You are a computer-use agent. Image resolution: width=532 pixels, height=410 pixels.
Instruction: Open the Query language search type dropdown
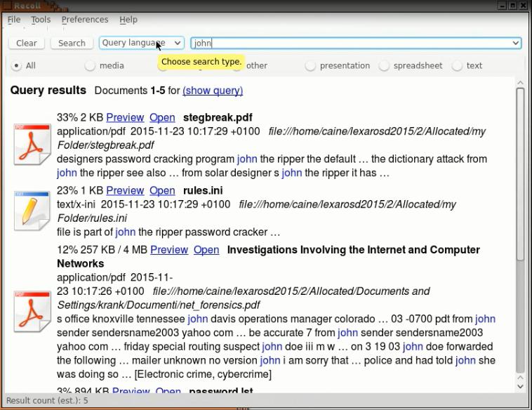point(142,43)
